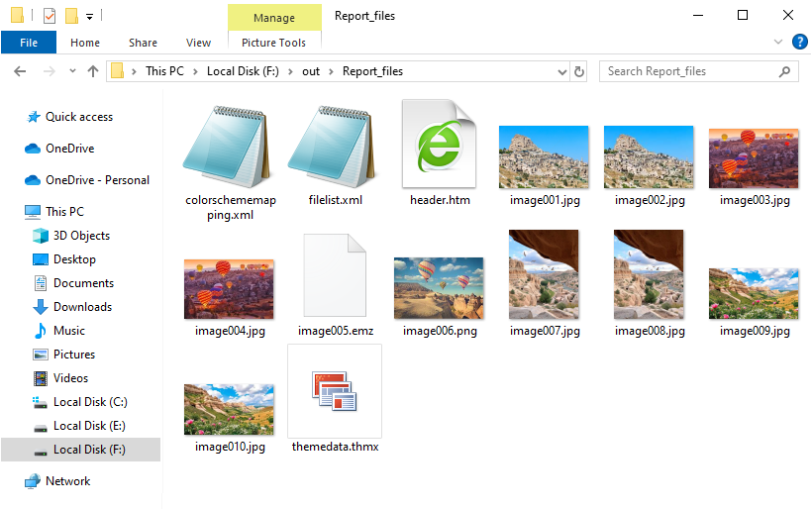Select image006.png thumbnail
This screenshot has height=509, width=812.
[x=439, y=288]
